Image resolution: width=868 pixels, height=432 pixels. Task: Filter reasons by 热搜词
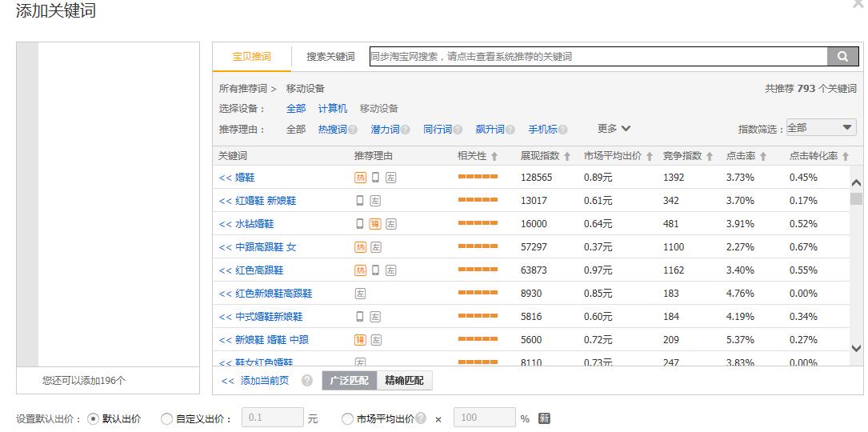click(332, 130)
